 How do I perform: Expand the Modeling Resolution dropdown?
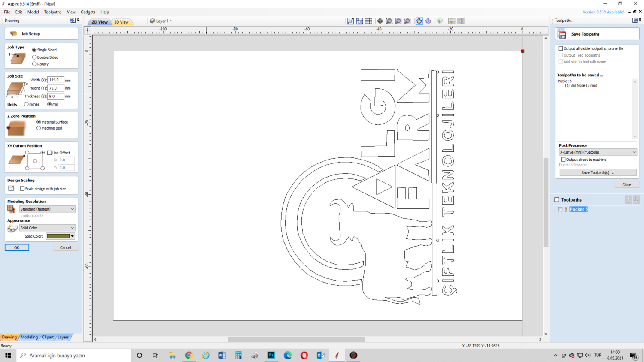click(x=47, y=209)
